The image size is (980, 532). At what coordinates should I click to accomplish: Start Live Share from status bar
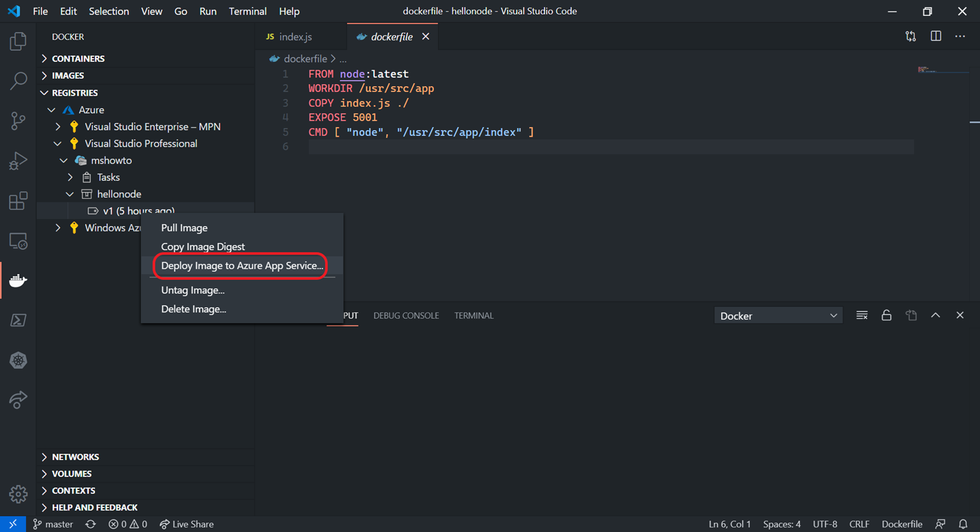(186, 524)
